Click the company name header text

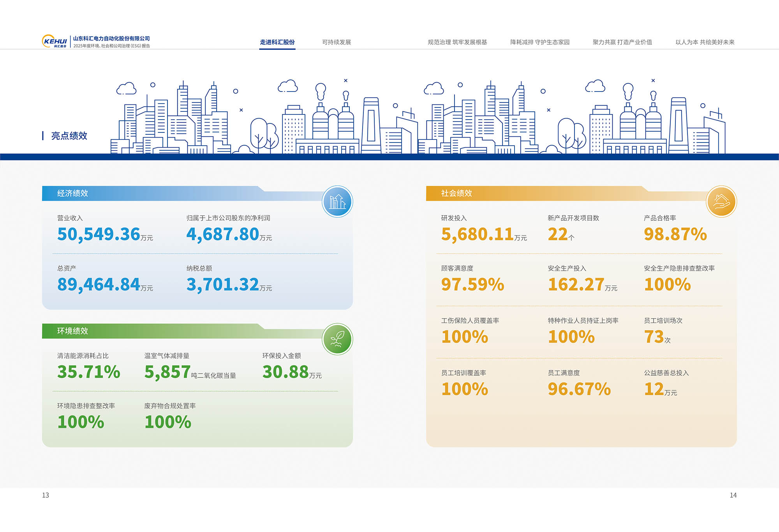[111, 39]
